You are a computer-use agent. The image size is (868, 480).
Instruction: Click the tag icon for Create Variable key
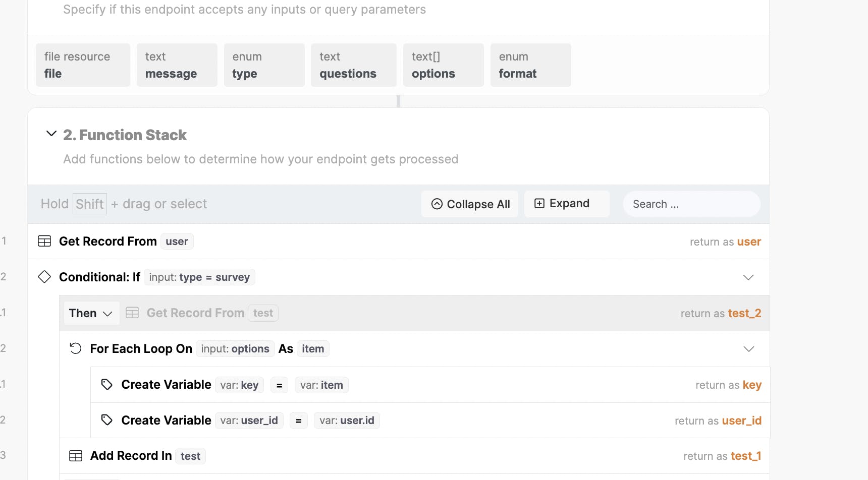pos(106,385)
